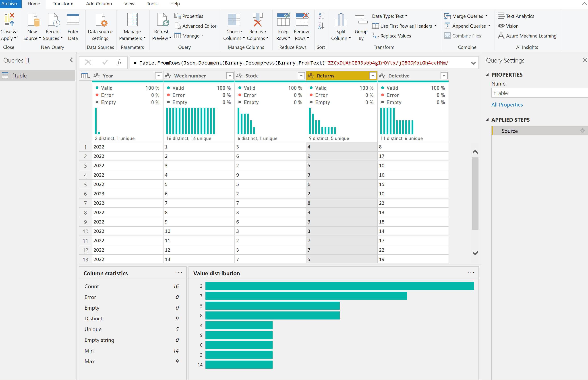Screen dimensions: 588x380
Task: Open the Defective column filter dropdown
Action: tap(444, 76)
